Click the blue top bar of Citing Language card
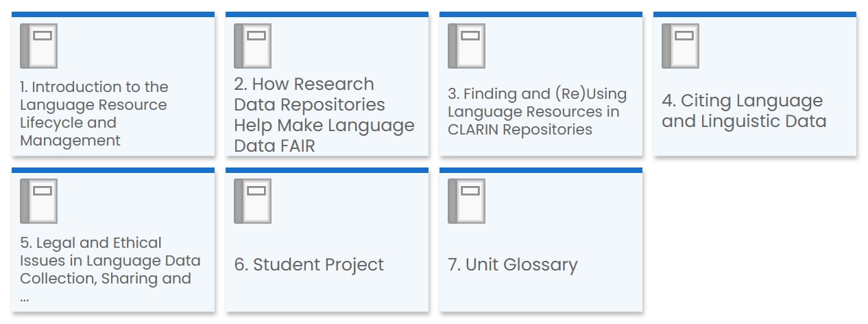The height and width of the screenshot is (324, 868). [x=755, y=14]
